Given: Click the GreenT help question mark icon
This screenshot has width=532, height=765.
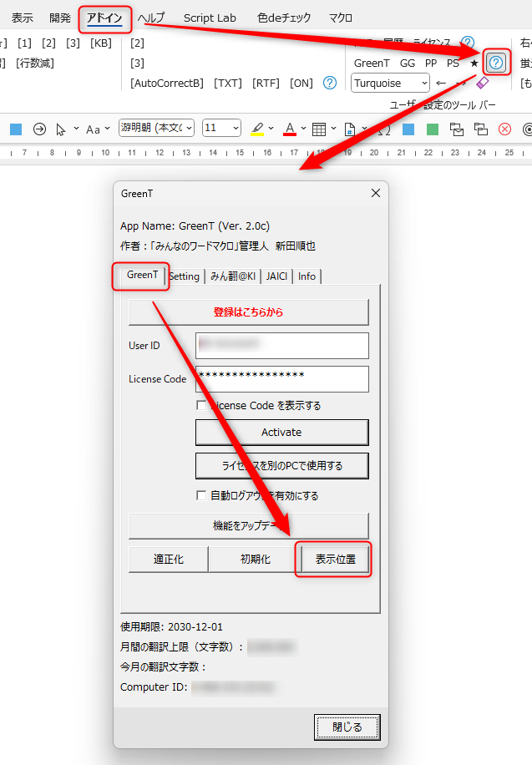Looking at the screenshot, I should click(496, 63).
